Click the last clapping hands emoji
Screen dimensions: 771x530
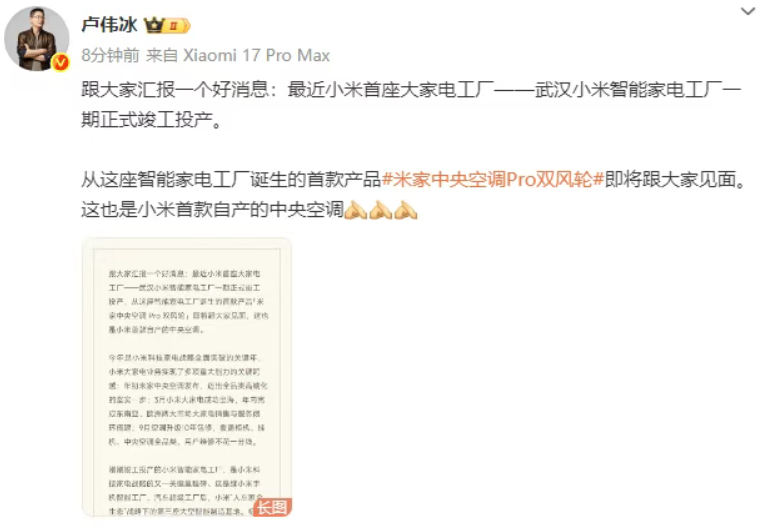pyautogui.click(x=406, y=210)
